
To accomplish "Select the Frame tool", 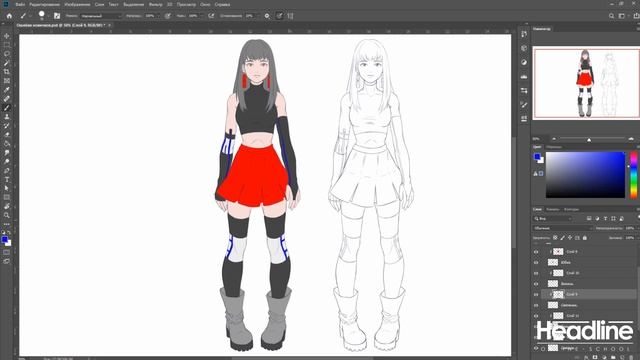I will coord(7,81).
